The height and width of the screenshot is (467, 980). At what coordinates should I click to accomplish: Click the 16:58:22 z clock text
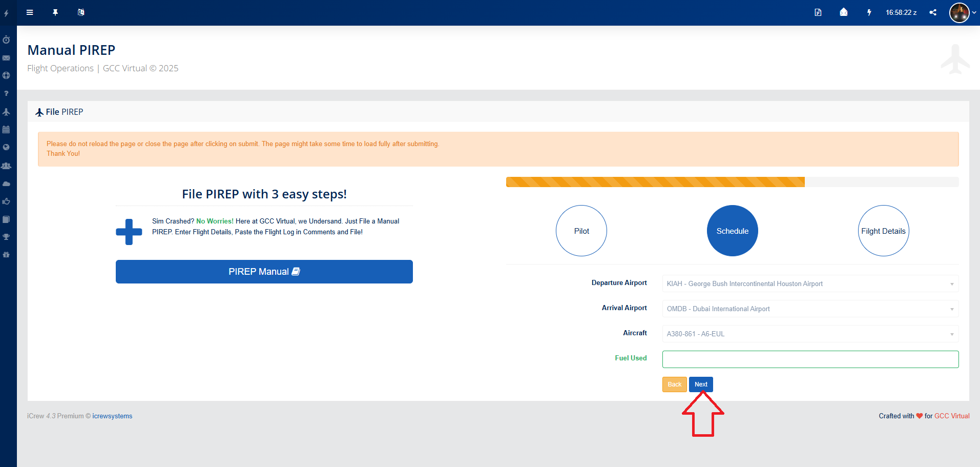(901, 12)
